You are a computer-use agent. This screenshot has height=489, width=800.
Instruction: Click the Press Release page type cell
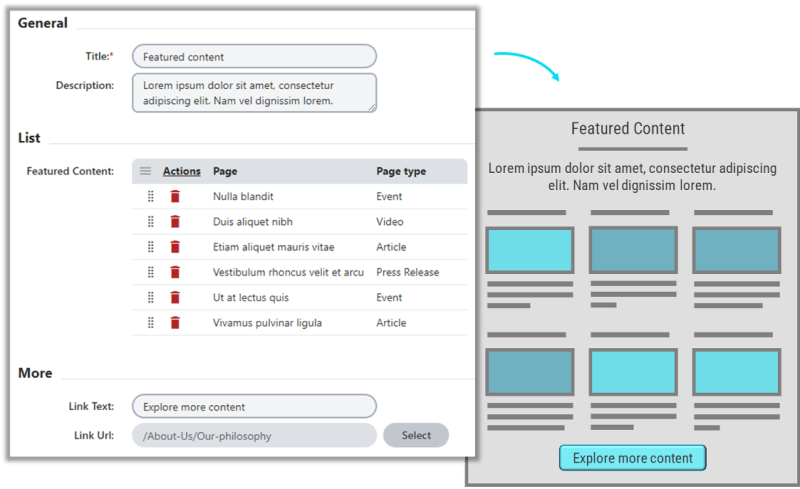408,273
